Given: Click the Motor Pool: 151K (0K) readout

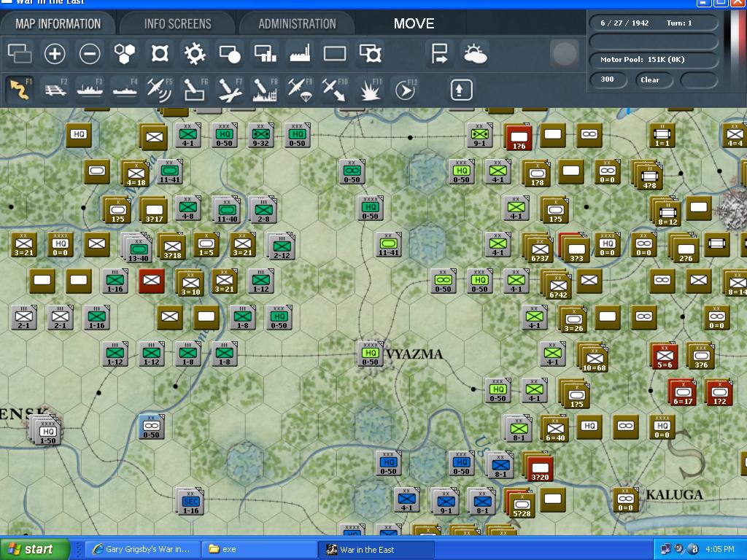Looking at the screenshot, I should click(653, 60).
